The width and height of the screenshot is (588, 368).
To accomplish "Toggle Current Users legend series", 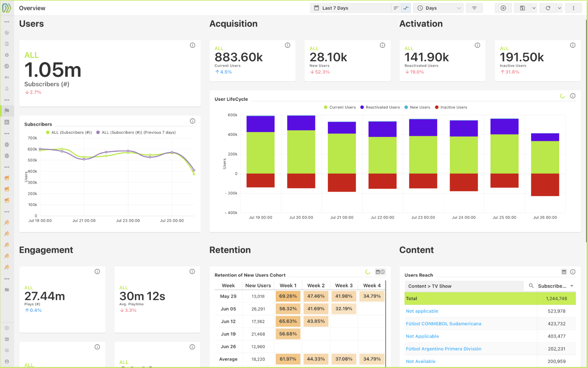I will [x=340, y=107].
